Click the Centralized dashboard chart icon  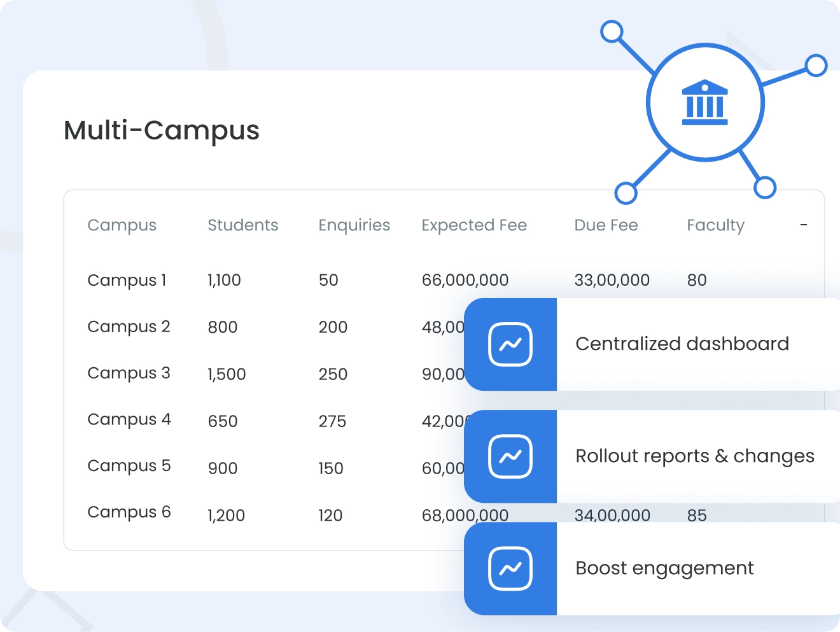click(510, 344)
